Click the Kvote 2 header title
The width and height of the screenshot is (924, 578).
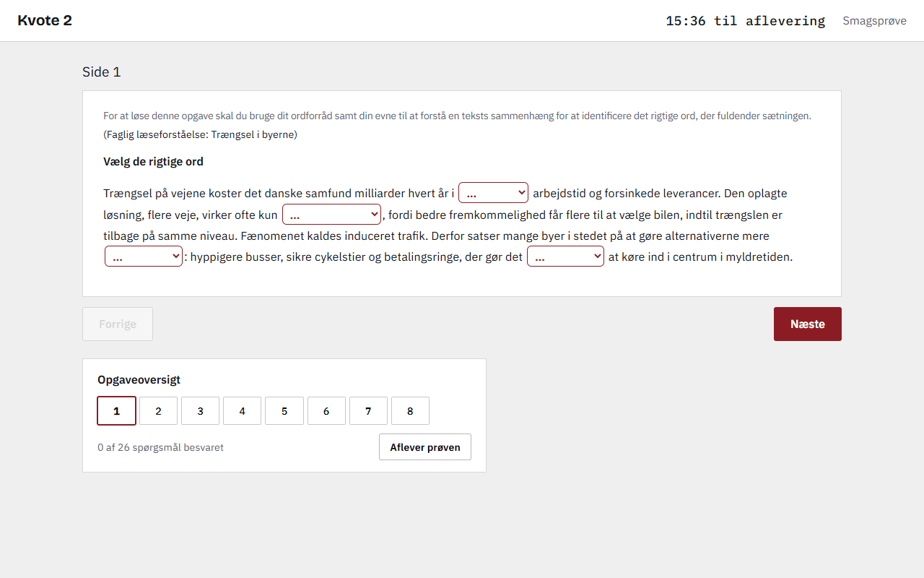45,20
